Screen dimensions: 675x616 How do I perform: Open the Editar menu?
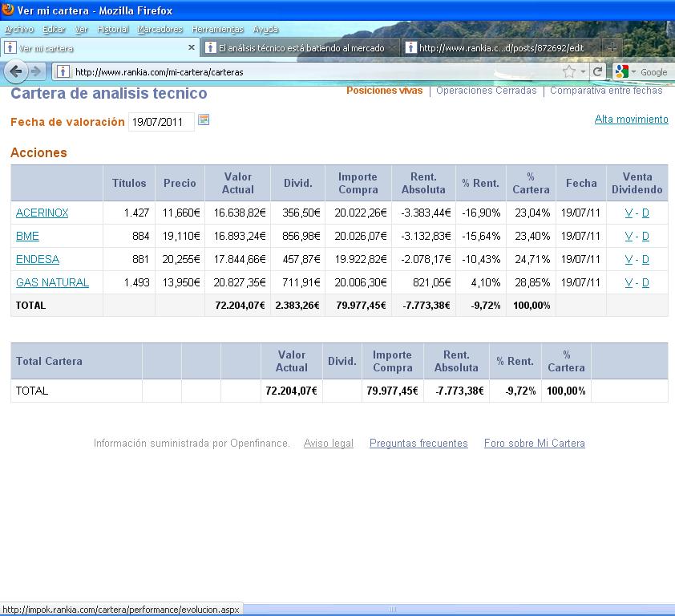click(x=54, y=29)
